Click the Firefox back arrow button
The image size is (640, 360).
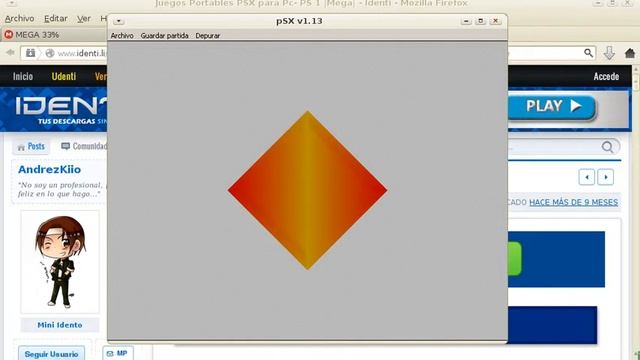pyautogui.click(x=10, y=53)
